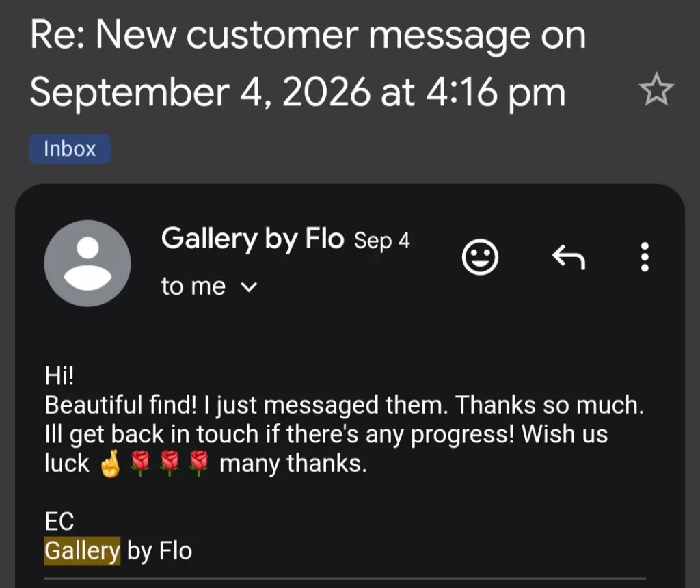
Task: Click the last rose emoji before 'many thanks'
Action: (x=199, y=464)
